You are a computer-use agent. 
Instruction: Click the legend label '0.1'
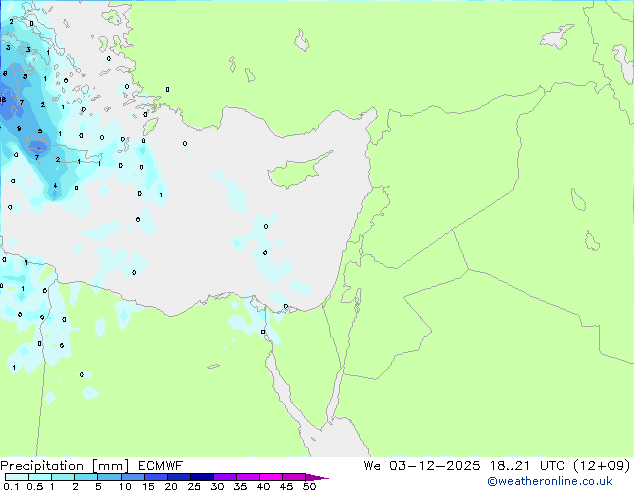(11, 486)
